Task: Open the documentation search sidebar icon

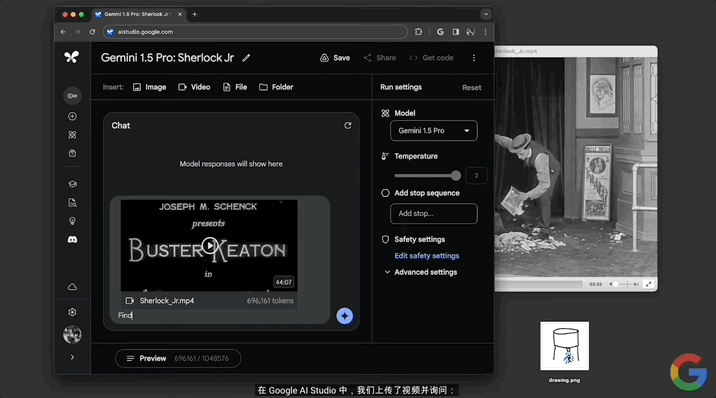Action: coord(72,203)
